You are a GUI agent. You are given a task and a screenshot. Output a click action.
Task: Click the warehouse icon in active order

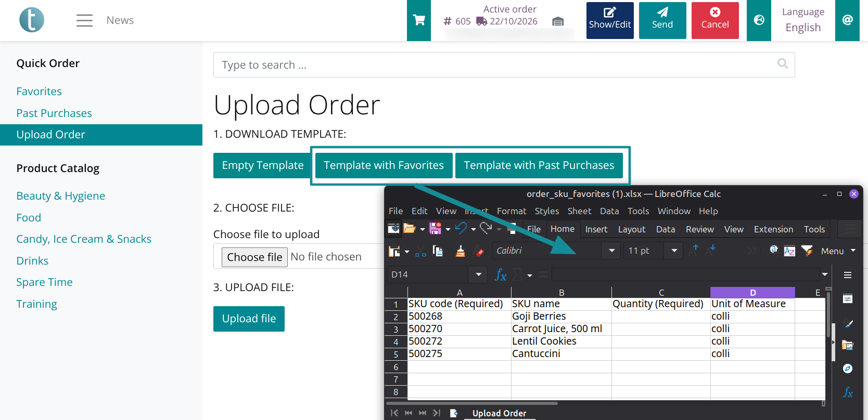558,21
